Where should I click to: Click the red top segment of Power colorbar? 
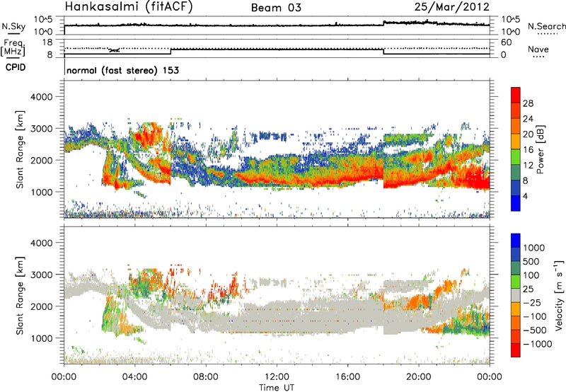(x=516, y=95)
